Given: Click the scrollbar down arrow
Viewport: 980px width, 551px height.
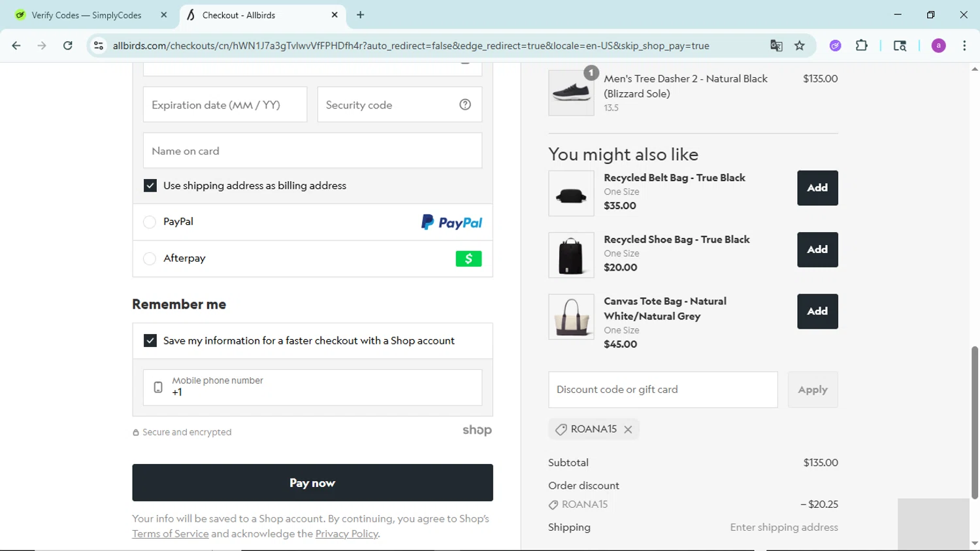Looking at the screenshot, I should click(x=975, y=544).
